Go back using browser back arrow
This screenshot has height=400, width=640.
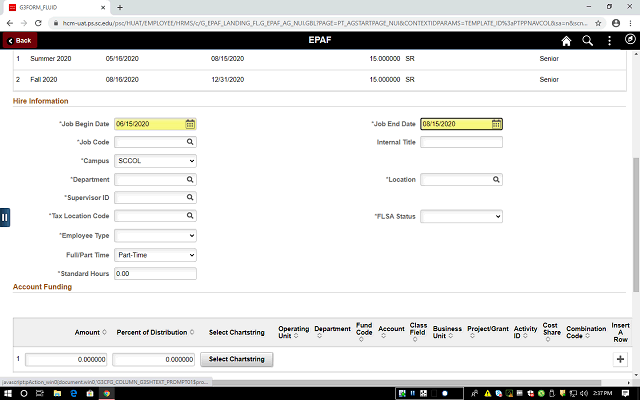click(x=10, y=23)
